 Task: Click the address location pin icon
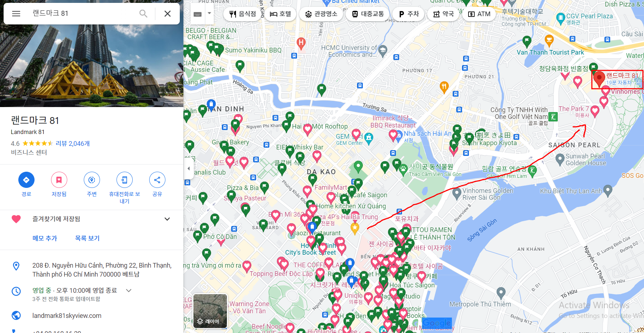click(x=16, y=266)
